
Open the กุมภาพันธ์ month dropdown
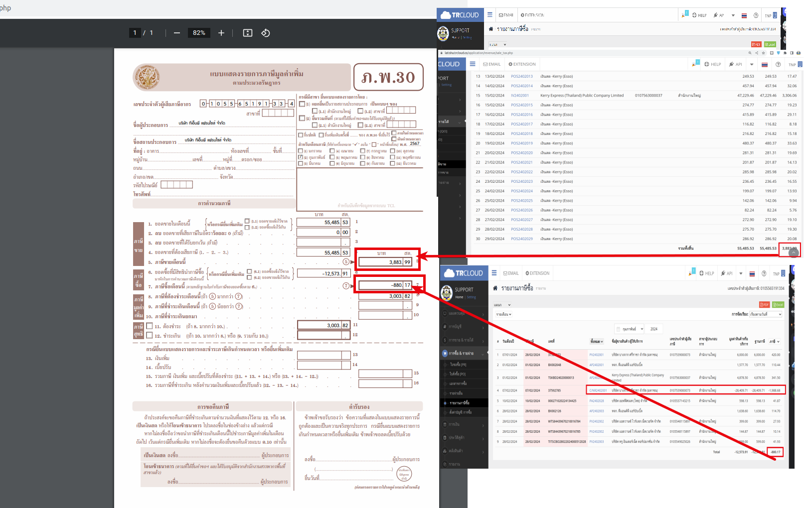coord(630,329)
